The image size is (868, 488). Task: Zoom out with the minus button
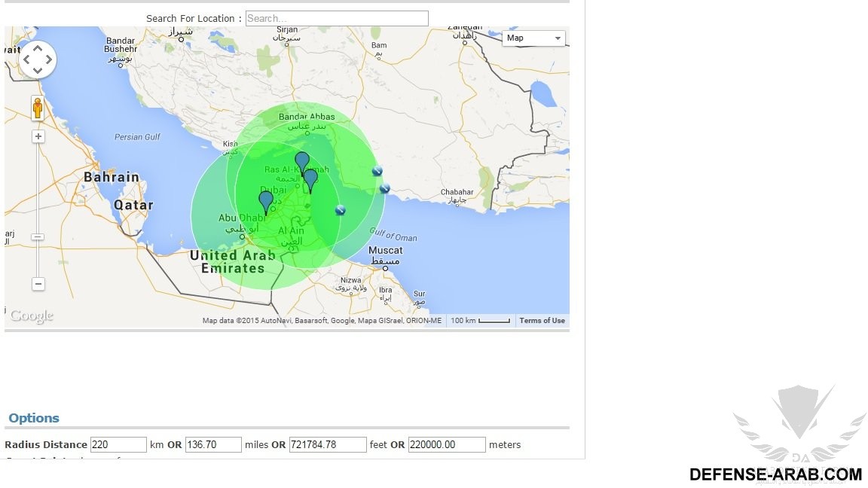(38, 285)
